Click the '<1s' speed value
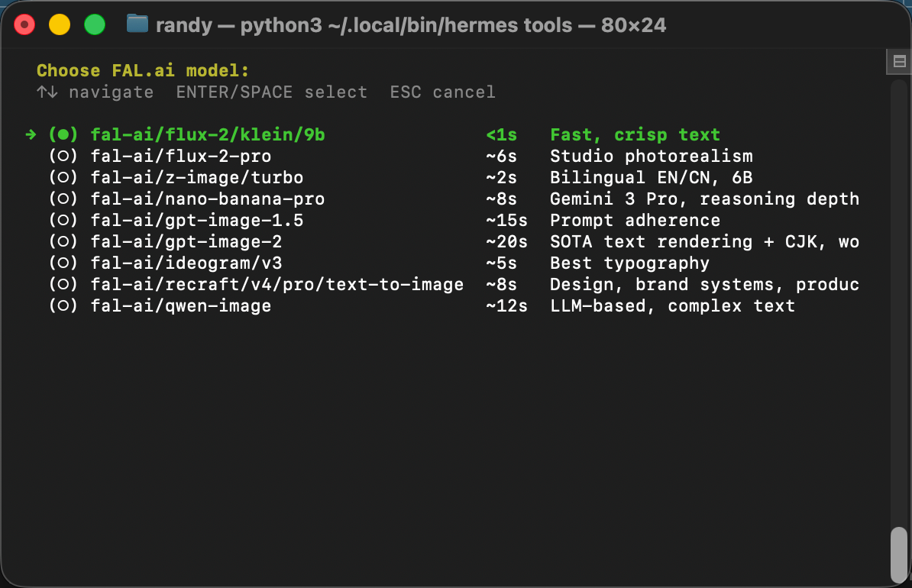This screenshot has width=912, height=588. coord(501,135)
